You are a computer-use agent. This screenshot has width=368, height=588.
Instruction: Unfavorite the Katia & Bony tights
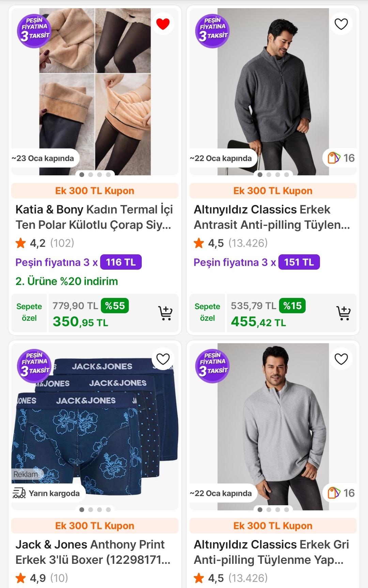[163, 24]
